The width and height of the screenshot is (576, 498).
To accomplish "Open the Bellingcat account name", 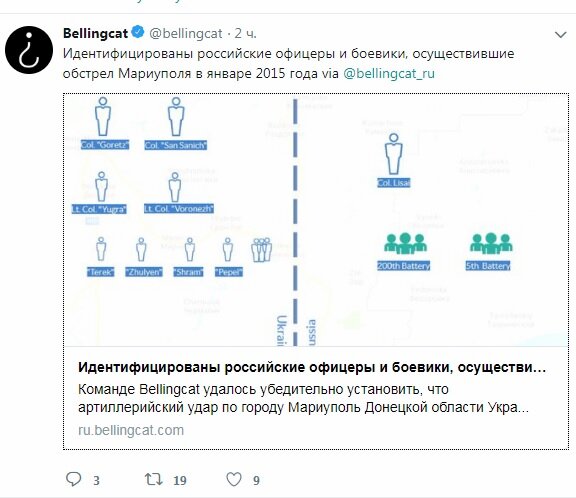I will [96, 33].
